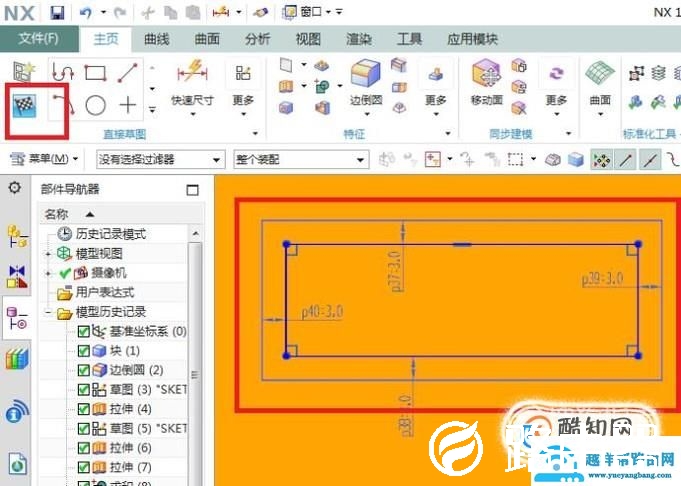Viewport: 681px width, 486px height.
Task: Click 更多 in the 特征 group
Action: 436,89
